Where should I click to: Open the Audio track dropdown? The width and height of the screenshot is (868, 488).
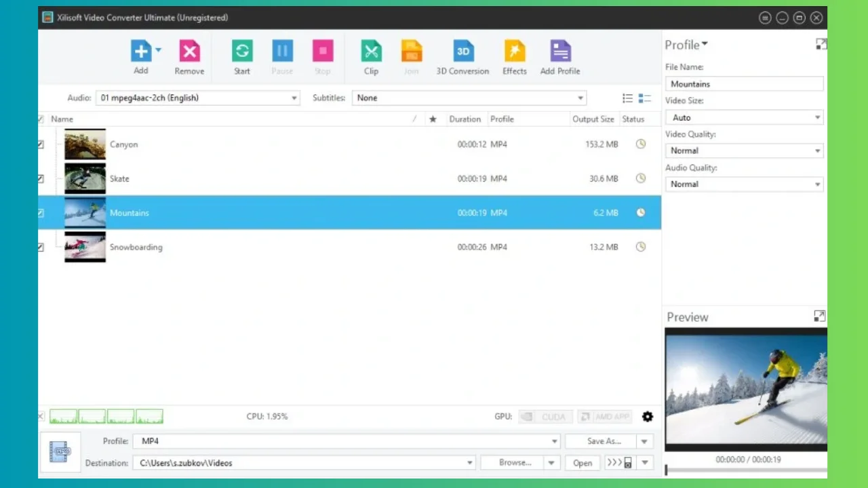pos(294,98)
